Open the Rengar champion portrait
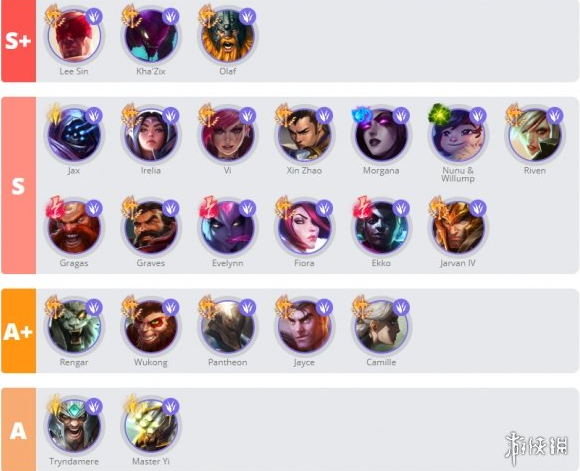580x471 pixels. (x=74, y=327)
